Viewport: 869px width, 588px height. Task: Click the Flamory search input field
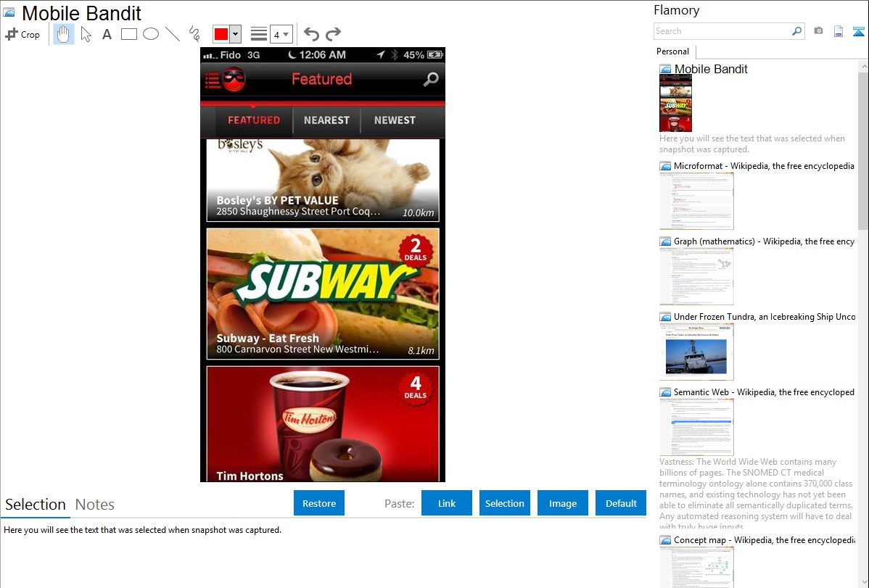pyautogui.click(x=722, y=31)
